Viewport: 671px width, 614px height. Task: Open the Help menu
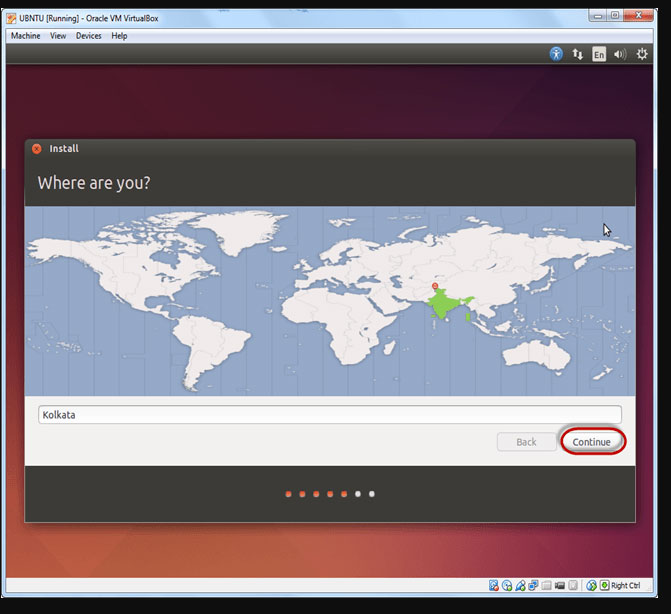point(119,36)
